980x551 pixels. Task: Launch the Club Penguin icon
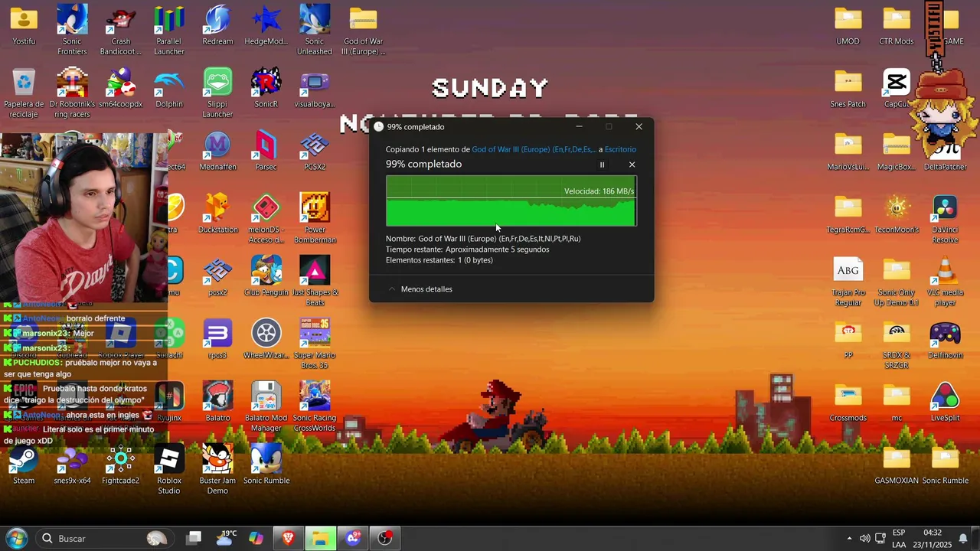[266, 277]
